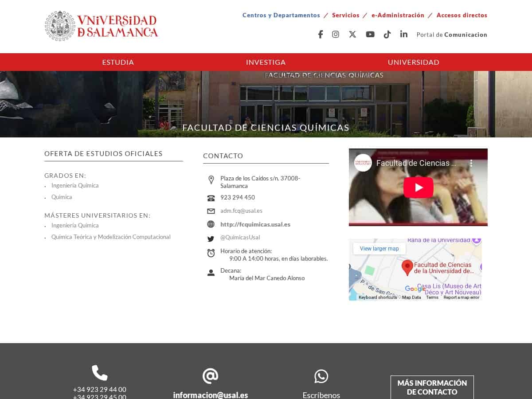Click the footer number +34 923 29 44 00
This screenshot has height=399, width=532.
coord(99,389)
